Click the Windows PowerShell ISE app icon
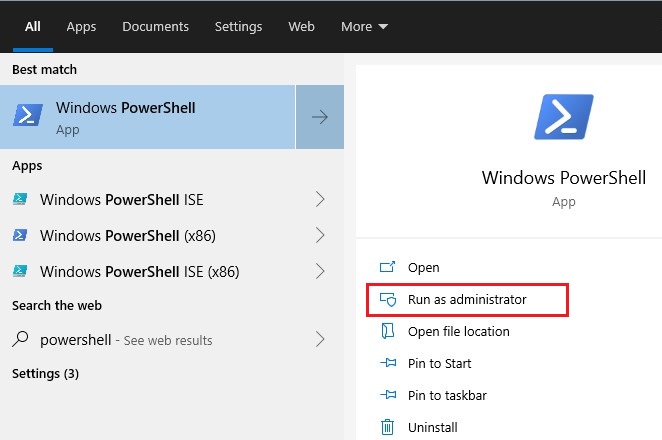This screenshot has width=662, height=440. pos(20,199)
